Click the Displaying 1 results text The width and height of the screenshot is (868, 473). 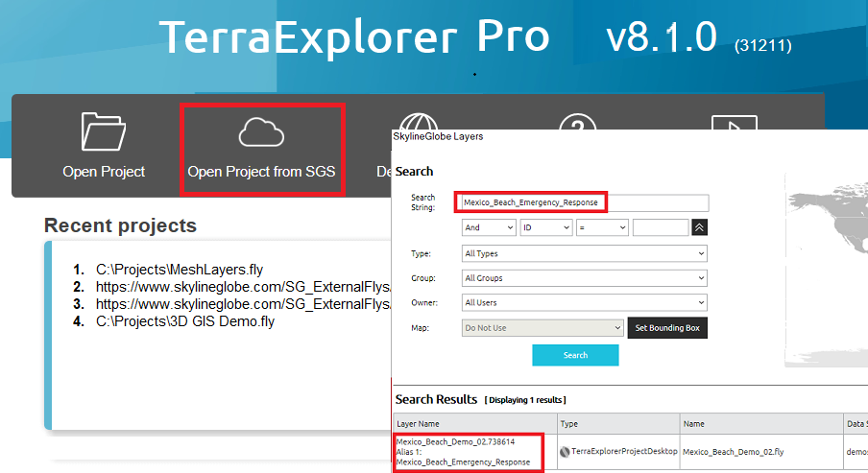click(x=525, y=400)
